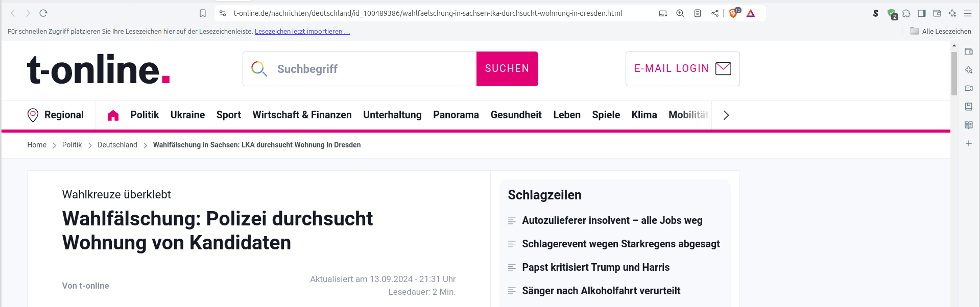Viewport: 980px width, 307px height.
Task: Open Wirtschaft & Finanzen menu item
Action: tap(302, 115)
